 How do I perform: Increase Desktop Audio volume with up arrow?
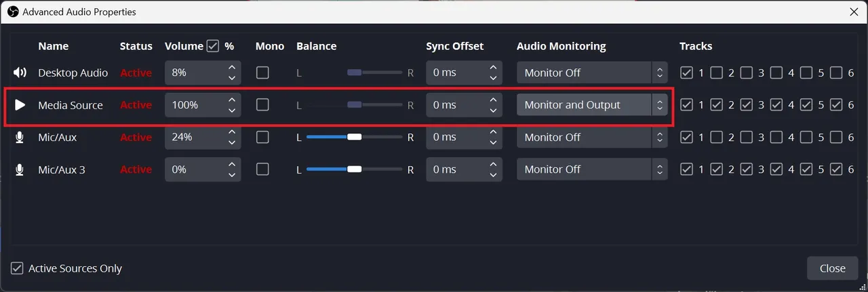coord(232,68)
